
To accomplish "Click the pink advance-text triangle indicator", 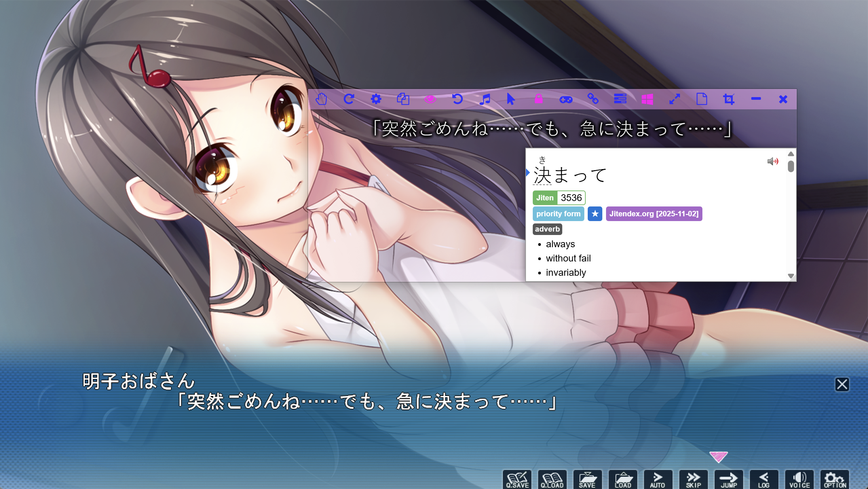I will [x=718, y=456].
